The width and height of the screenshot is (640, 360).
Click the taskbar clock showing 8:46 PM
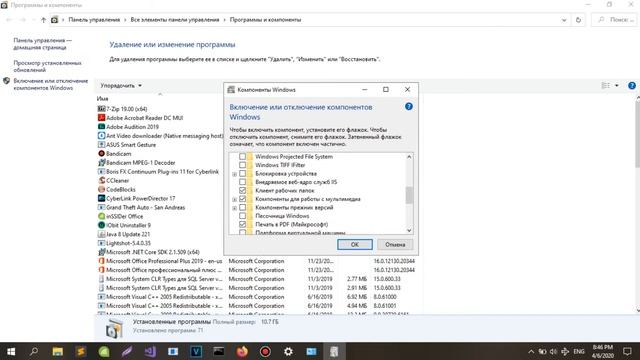point(603,351)
